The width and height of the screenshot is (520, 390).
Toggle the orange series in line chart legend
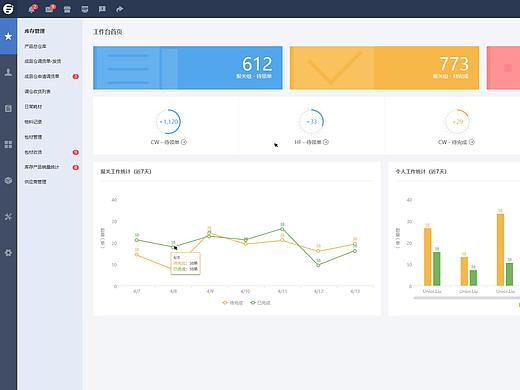pyautogui.click(x=233, y=303)
